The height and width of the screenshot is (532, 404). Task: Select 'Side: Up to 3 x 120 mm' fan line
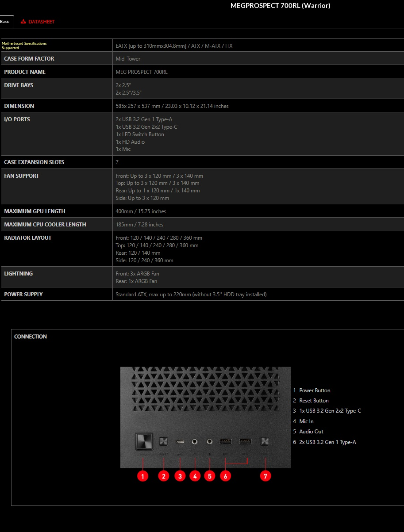(142, 198)
